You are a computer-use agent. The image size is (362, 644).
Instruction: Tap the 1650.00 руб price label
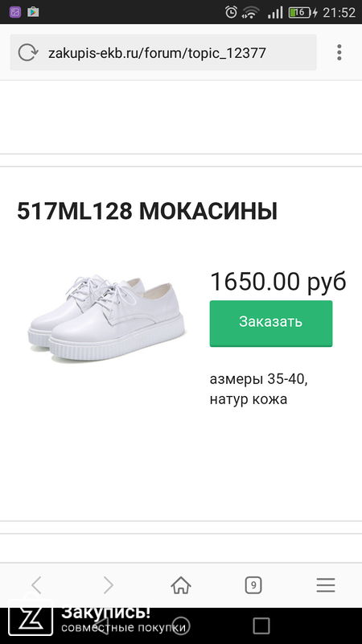click(278, 281)
